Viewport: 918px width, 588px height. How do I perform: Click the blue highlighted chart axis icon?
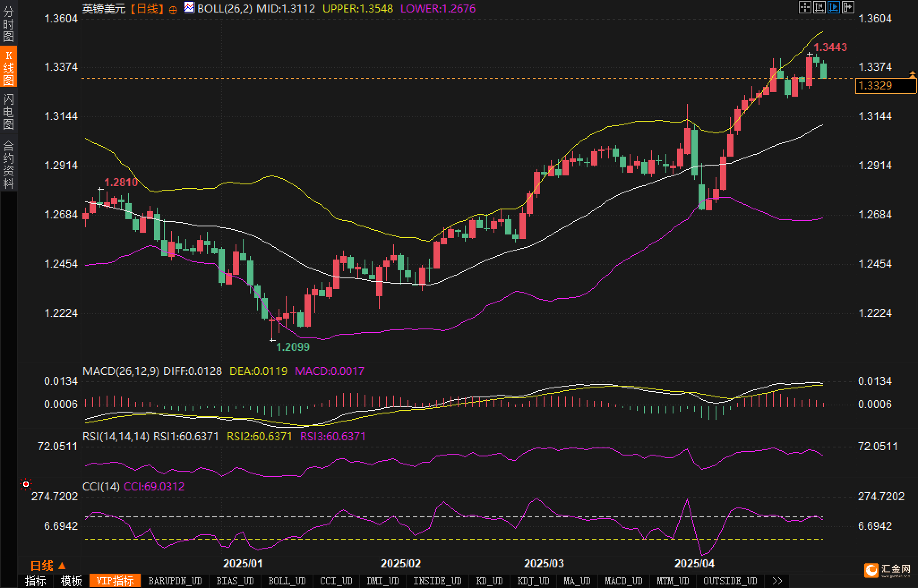coord(833,7)
